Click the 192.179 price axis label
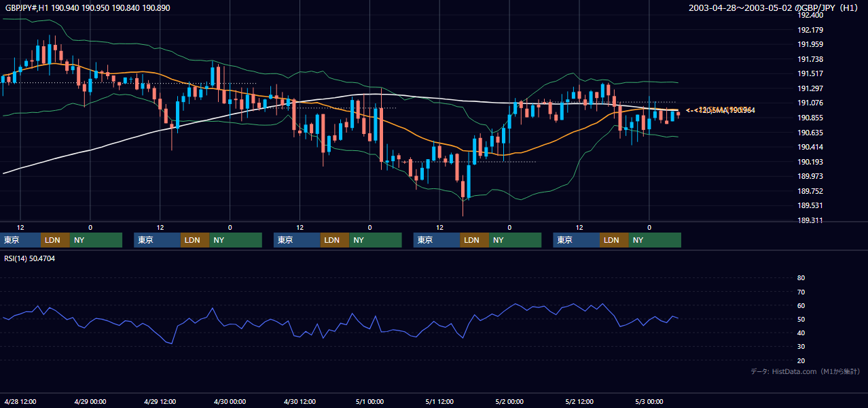This screenshot has width=868, height=408. [x=810, y=30]
